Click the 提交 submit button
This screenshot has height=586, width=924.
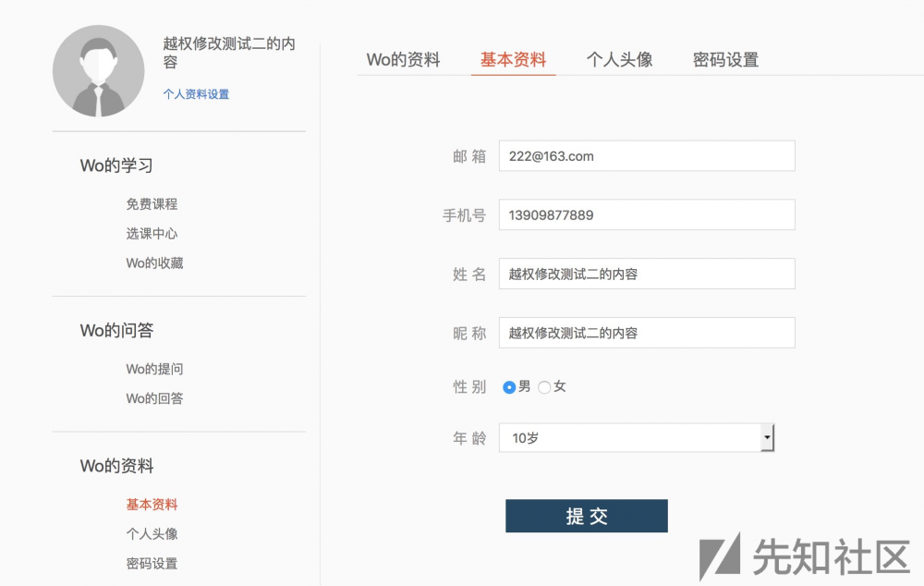(586, 516)
